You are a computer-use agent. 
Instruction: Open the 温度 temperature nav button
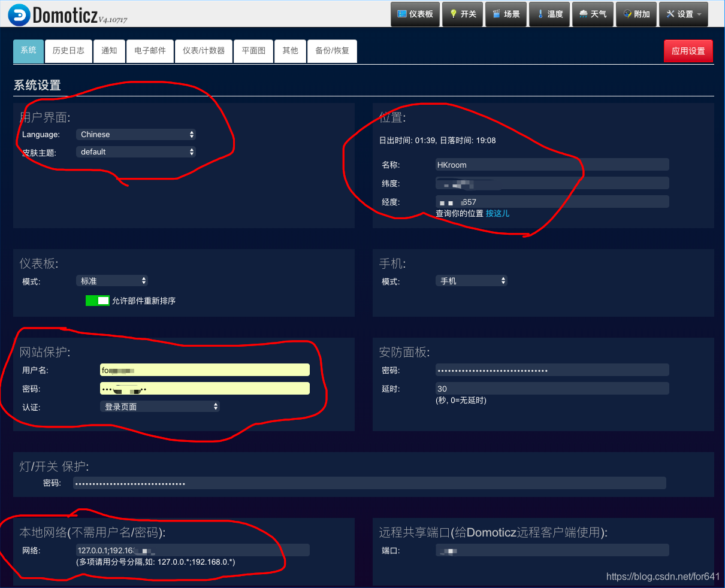click(x=549, y=14)
